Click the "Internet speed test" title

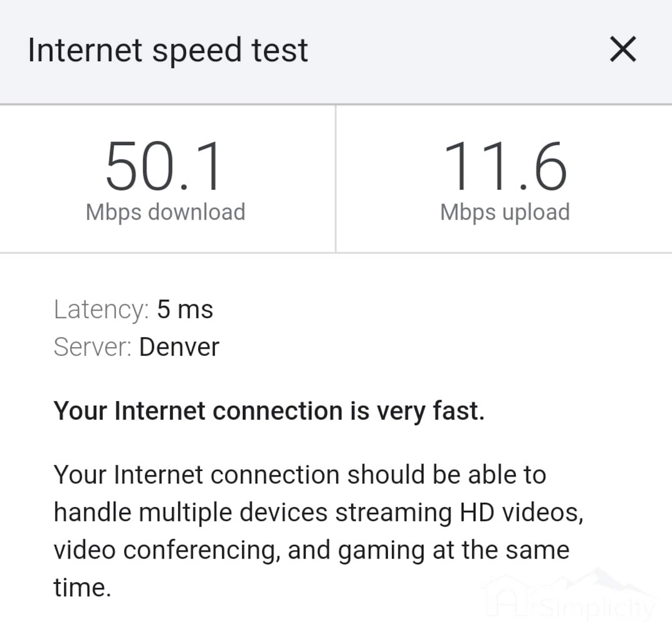pyautogui.click(x=168, y=50)
